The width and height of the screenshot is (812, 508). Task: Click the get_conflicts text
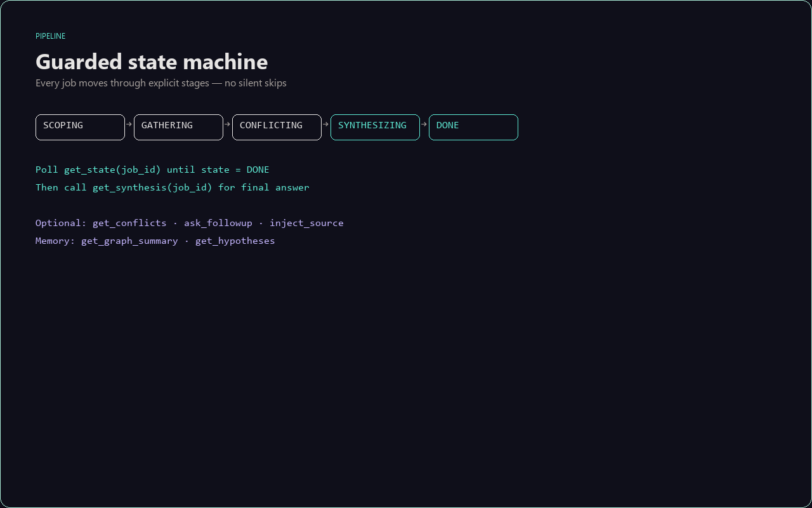click(129, 223)
